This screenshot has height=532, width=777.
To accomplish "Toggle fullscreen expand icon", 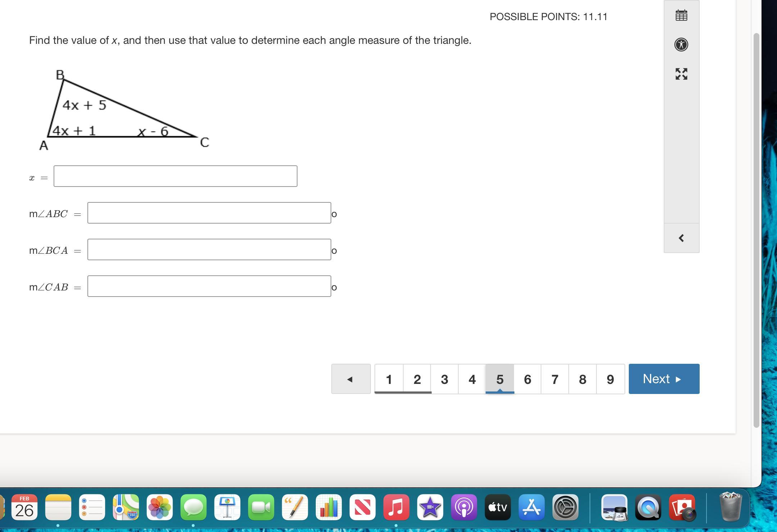I will tap(681, 74).
